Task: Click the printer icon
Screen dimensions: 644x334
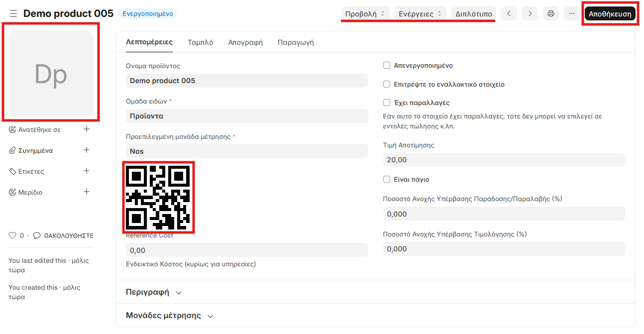Action: pos(551,14)
